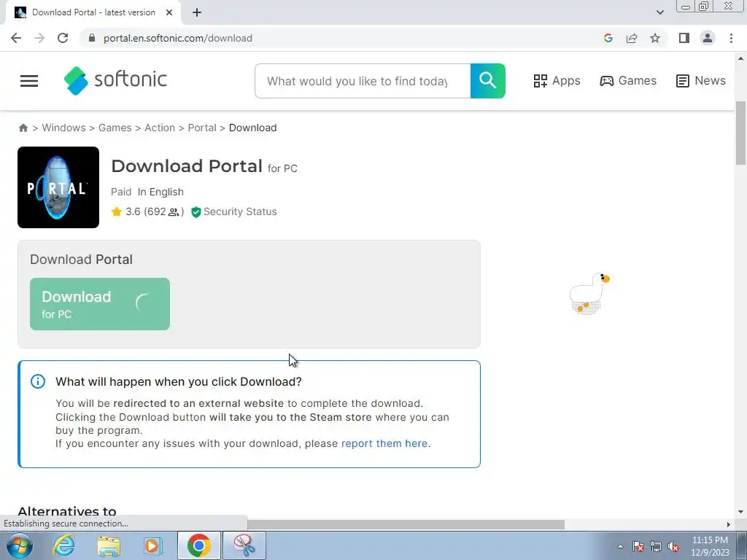Image resolution: width=747 pixels, height=560 pixels.
Task: Toggle the browser side panel icon
Action: point(684,38)
